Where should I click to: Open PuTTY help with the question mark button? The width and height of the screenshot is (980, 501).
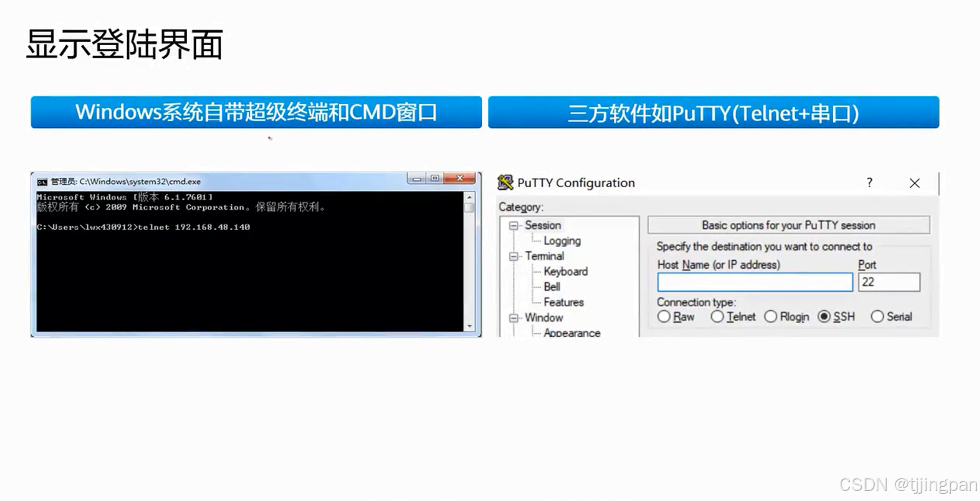[x=869, y=182]
